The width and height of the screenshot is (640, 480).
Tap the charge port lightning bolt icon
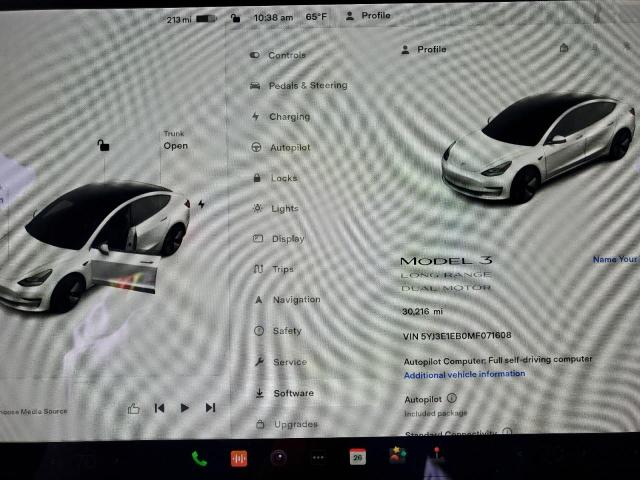pyautogui.click(x=202, y=204)
